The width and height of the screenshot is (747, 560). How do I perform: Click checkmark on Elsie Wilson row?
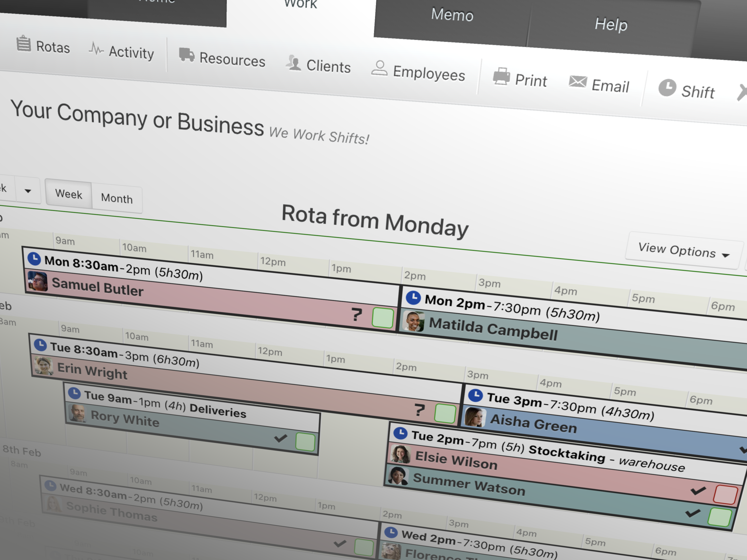click(x=698, y=490)
